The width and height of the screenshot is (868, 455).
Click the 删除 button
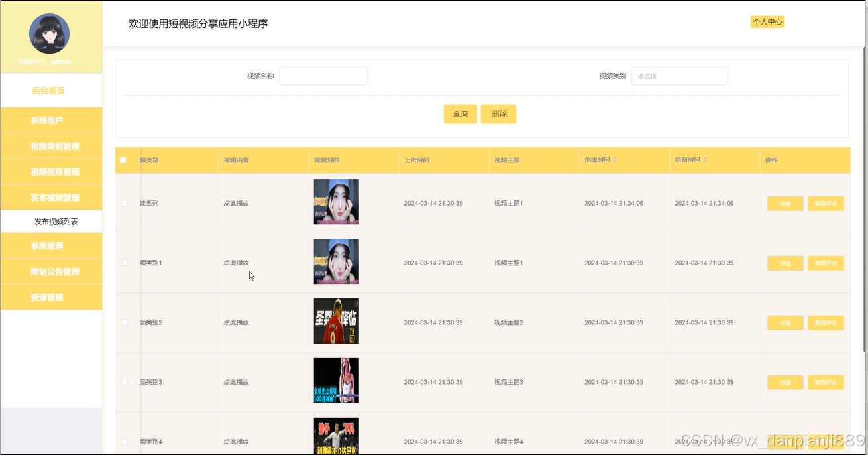(x=499, y=114)
